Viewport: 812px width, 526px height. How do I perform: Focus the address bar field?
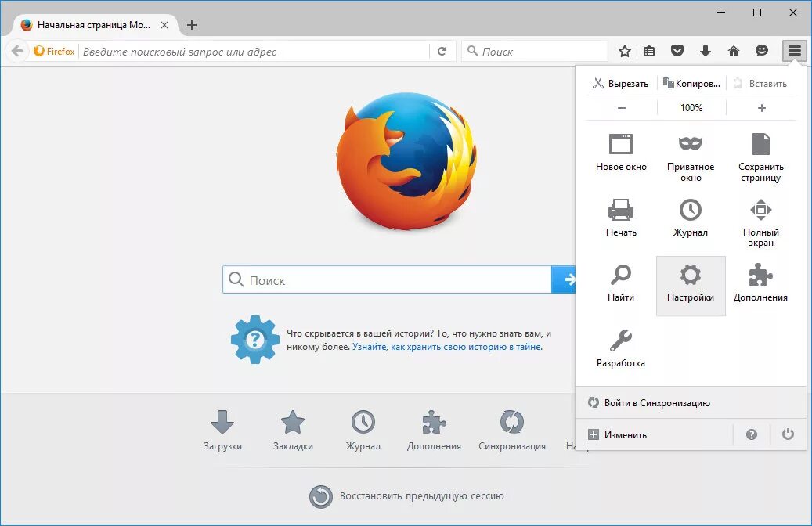254,51
